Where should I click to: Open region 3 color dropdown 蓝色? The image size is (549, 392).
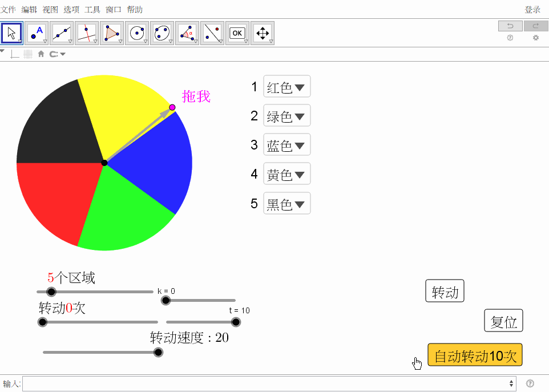pyautogui.click(x=286, y=144)
